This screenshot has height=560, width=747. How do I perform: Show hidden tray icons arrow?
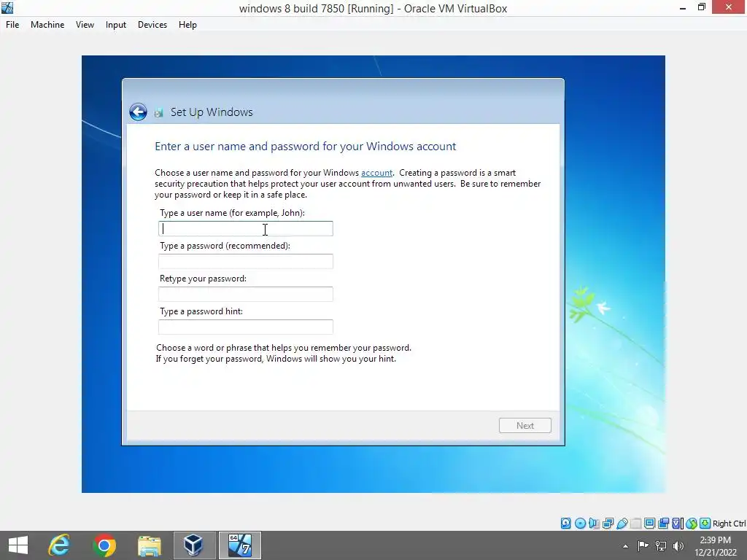point(625,546)
